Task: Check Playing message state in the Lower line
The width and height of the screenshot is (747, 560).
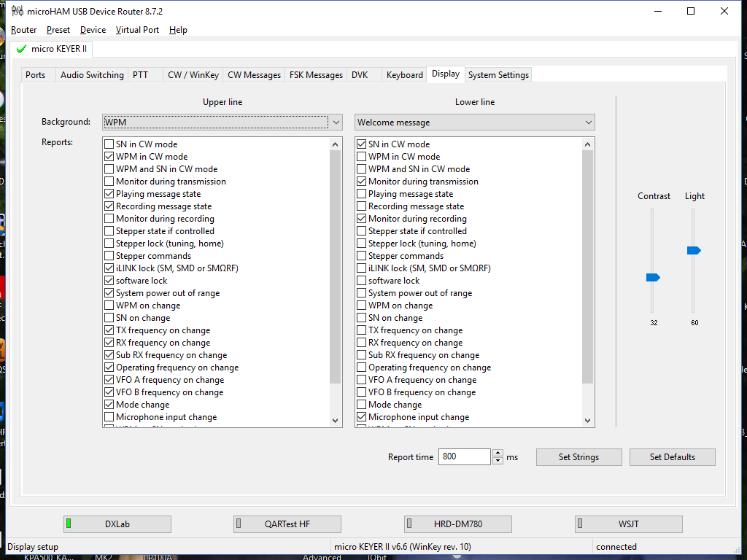Action: coord(361,193)
